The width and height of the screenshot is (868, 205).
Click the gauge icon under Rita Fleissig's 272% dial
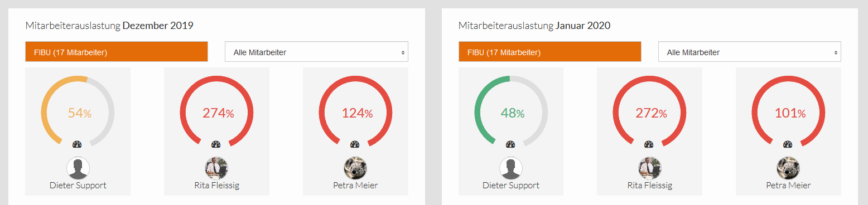tap(649, 144)
